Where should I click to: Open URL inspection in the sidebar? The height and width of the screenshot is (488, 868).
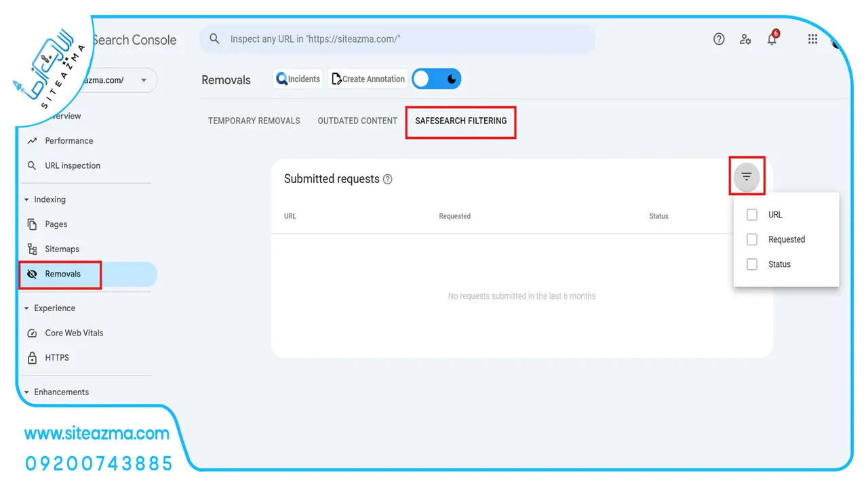pyautogui.click(x=73, y=165)
